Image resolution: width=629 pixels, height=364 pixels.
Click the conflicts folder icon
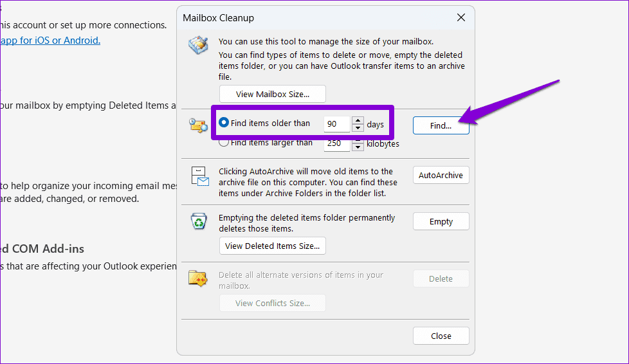pos(197,278)
